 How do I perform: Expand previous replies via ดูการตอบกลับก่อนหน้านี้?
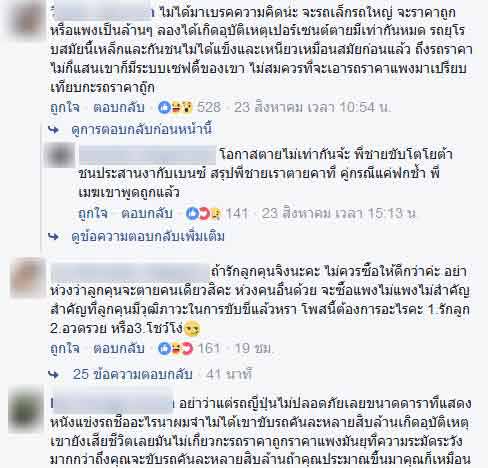[142, 129]
